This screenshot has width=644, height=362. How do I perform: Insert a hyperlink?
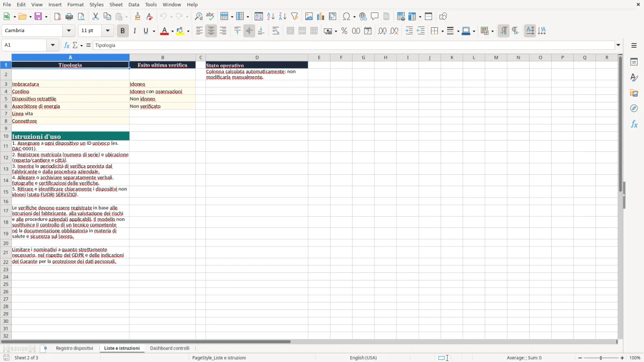[363, 17]
